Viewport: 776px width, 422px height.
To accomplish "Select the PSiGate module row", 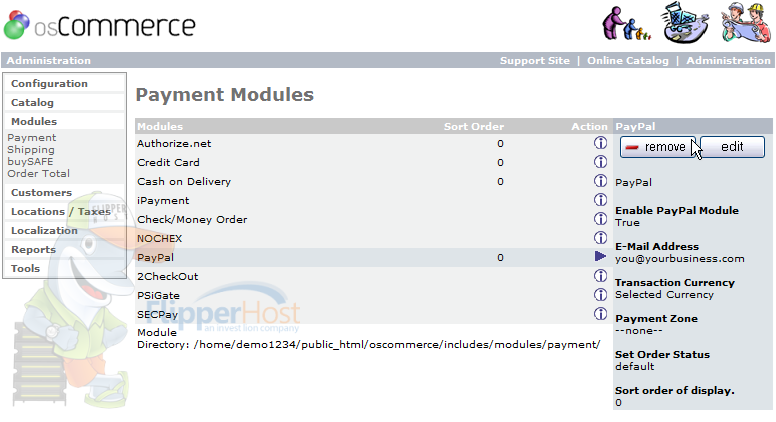I will [x=373, y=295].
